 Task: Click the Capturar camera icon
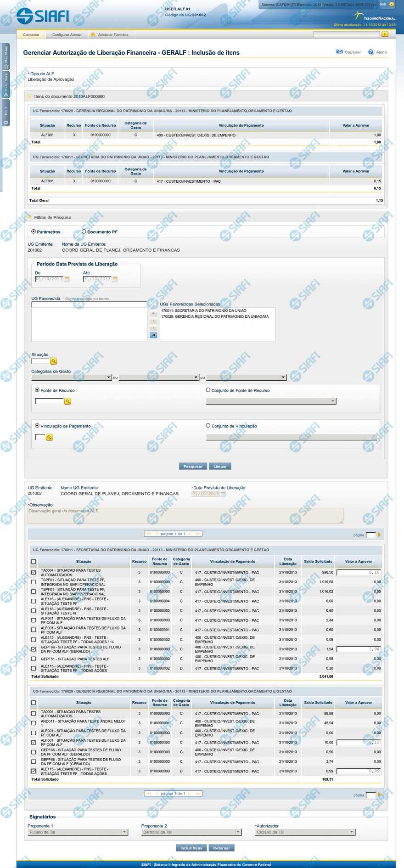pyautogui.click(x=339, y=52)
